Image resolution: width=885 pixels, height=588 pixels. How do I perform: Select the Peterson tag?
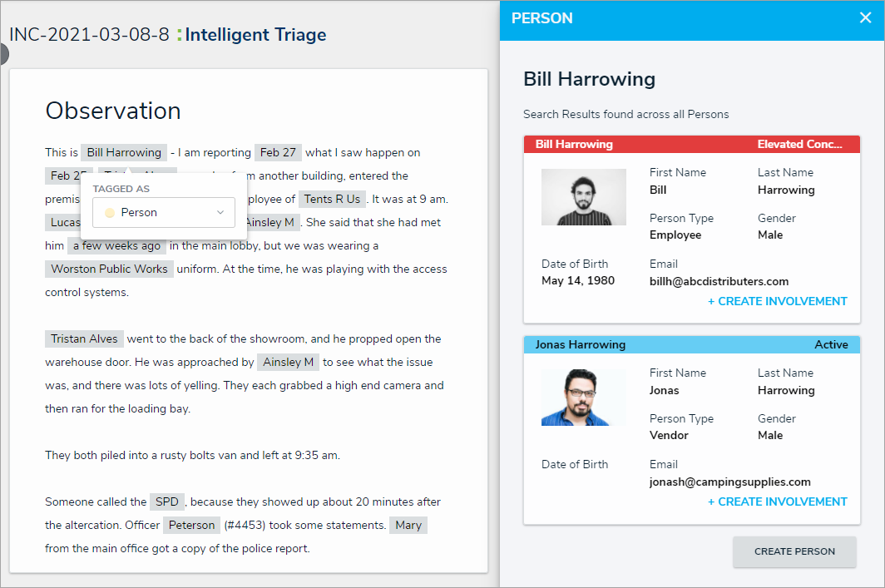[x=192, y=526]
